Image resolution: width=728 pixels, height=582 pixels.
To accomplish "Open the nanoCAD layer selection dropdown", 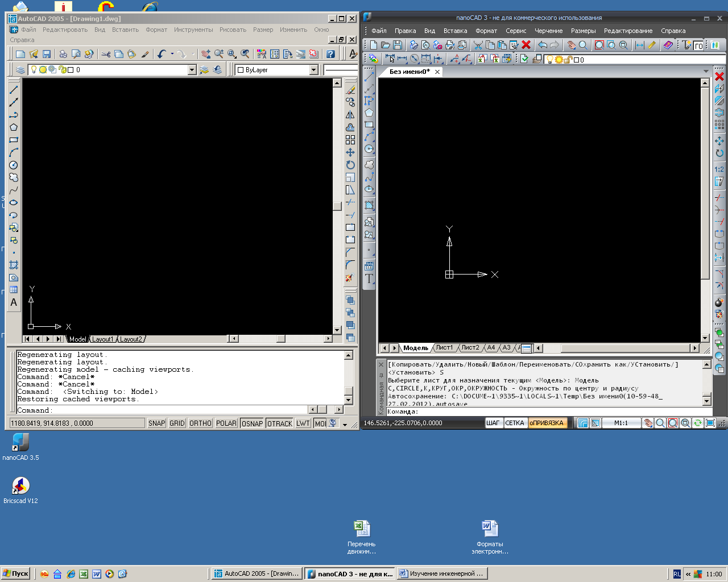I will click(635, 60).
